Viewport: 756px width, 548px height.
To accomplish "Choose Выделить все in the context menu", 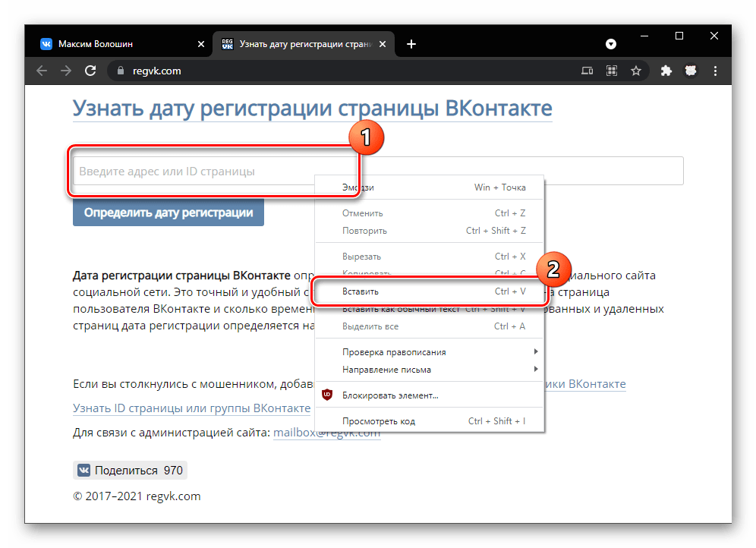I will click(x=430, y=326).
